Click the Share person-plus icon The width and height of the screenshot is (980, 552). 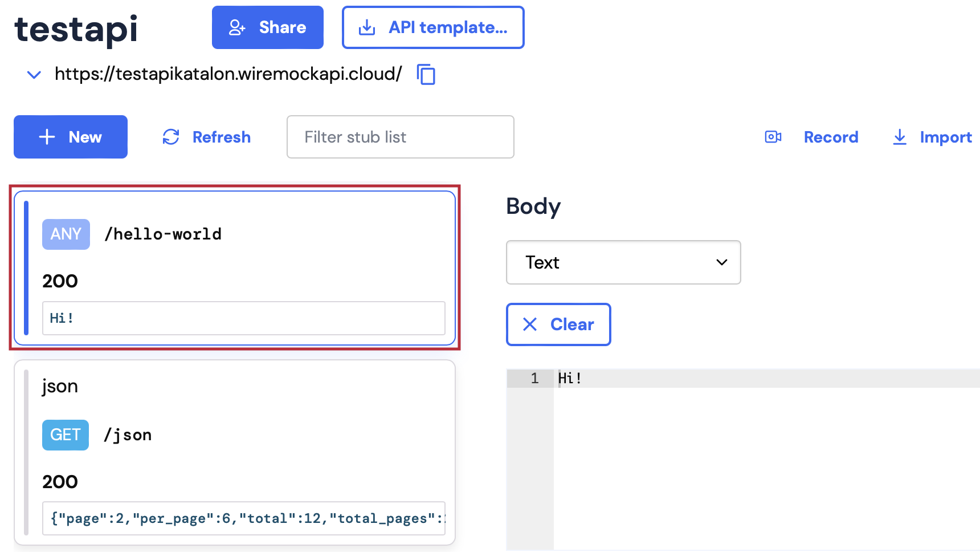pos(237,27)
